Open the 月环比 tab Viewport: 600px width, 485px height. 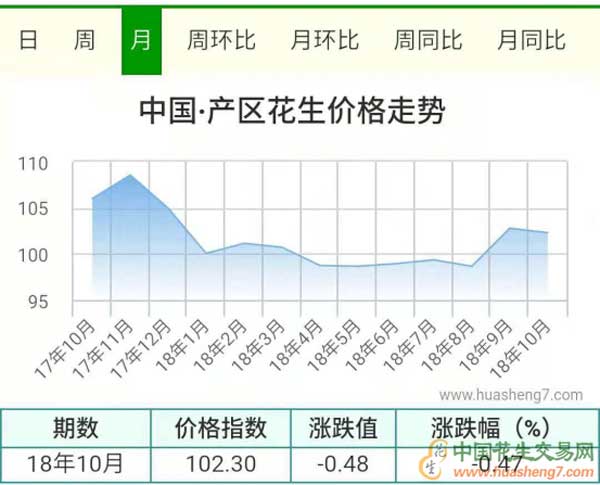324,40
